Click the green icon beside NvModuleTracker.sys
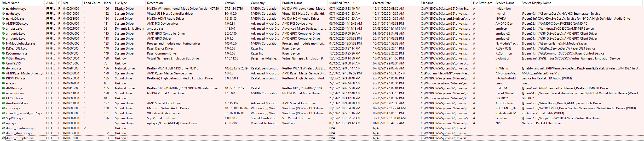The image size is (644, 141). pyautogui.click(x=3, y=43)
